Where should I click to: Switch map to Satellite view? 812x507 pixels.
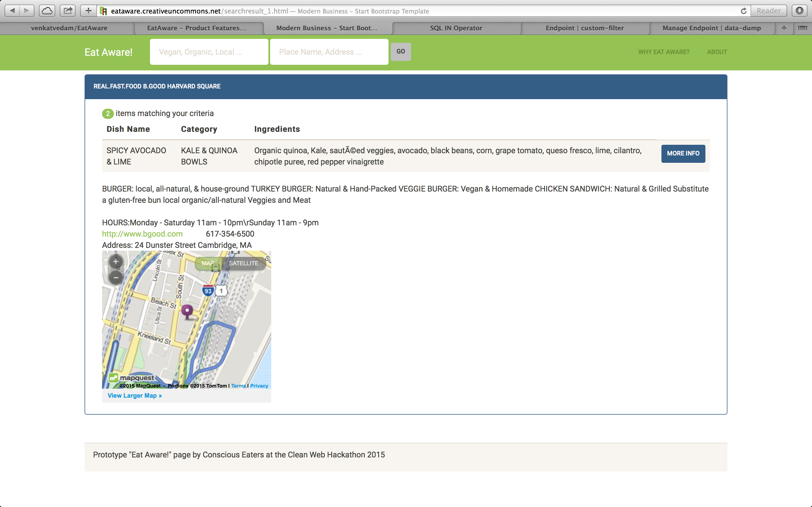244,263
